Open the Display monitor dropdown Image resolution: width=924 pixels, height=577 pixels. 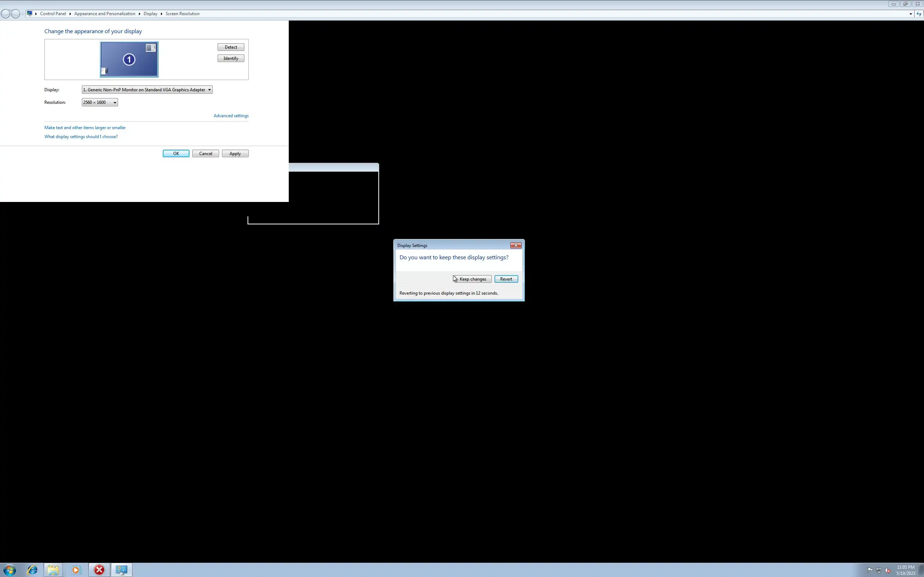147,90
